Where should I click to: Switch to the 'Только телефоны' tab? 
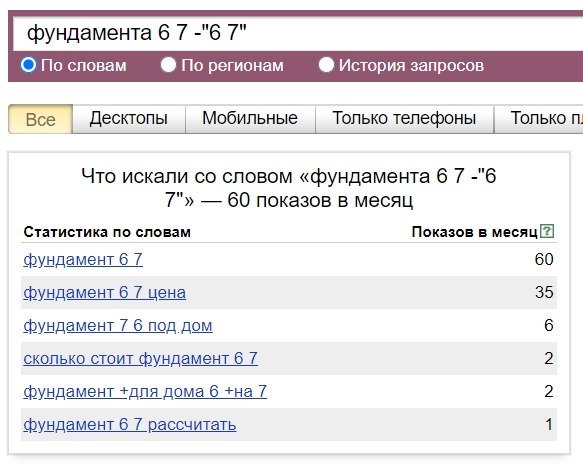tap(404, 119)
